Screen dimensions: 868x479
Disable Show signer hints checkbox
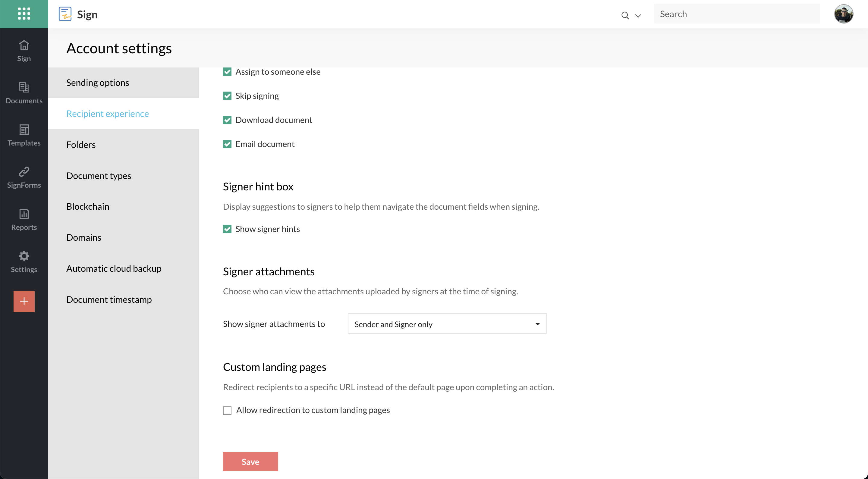[x=227, y=229]
